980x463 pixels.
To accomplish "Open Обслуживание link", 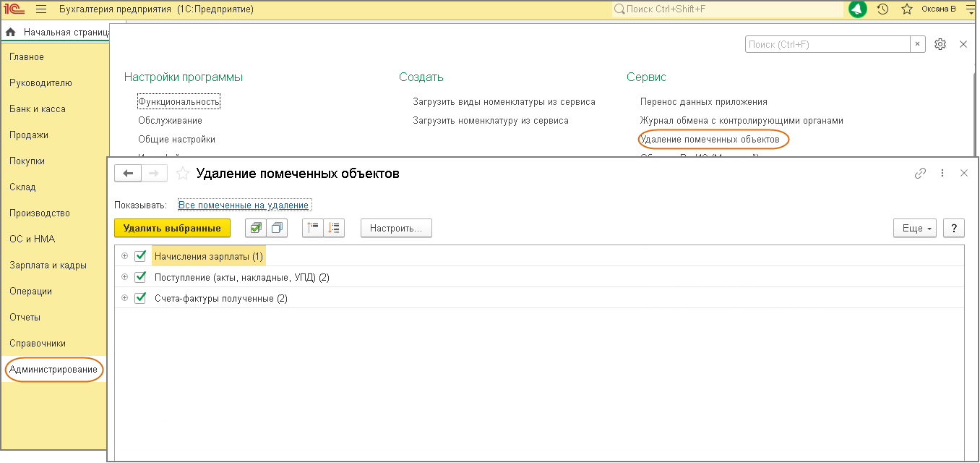I will (171, 121).
